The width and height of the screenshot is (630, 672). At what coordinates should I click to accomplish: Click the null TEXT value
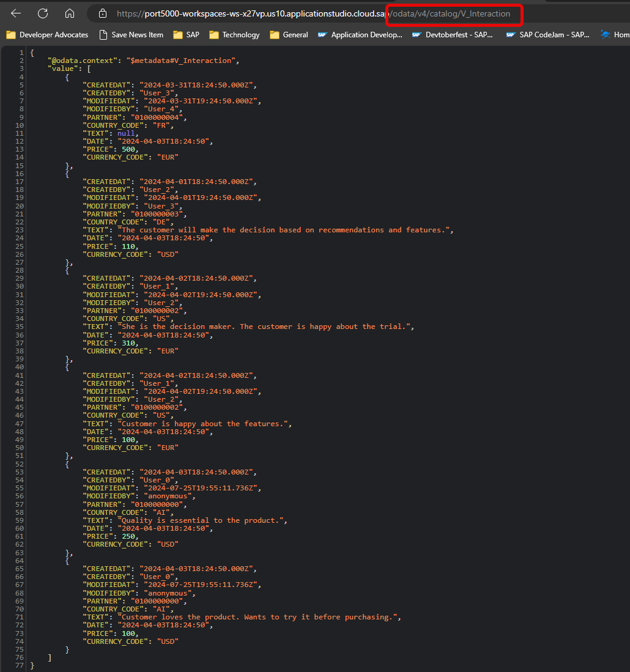click(x=126, y=133)
